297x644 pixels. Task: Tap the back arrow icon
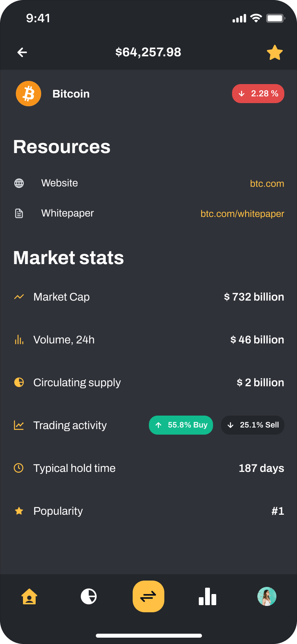click(22, 52)
